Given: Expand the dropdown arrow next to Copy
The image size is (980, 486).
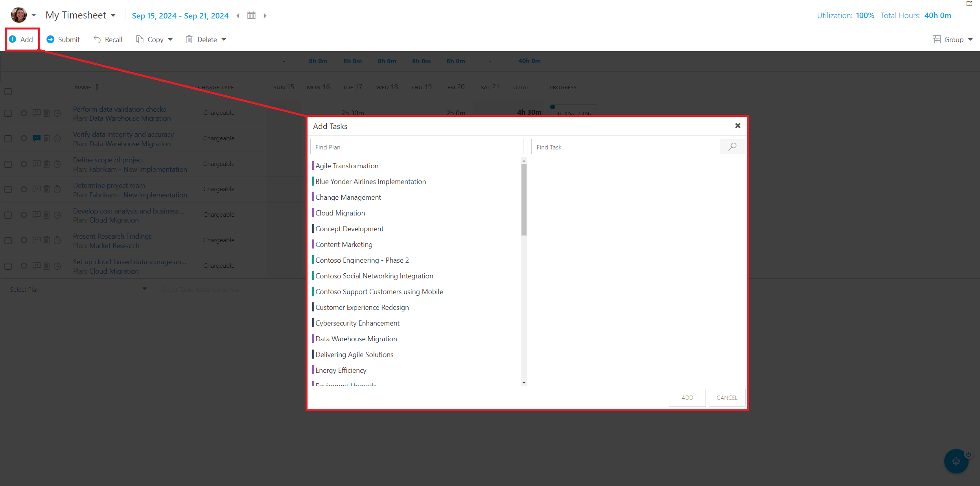Looking at the screenshot, I should pos(170,39).
